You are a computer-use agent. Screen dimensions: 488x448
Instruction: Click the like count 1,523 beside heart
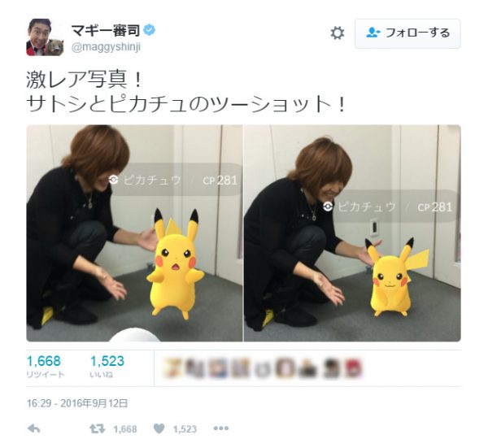(185, 429)
